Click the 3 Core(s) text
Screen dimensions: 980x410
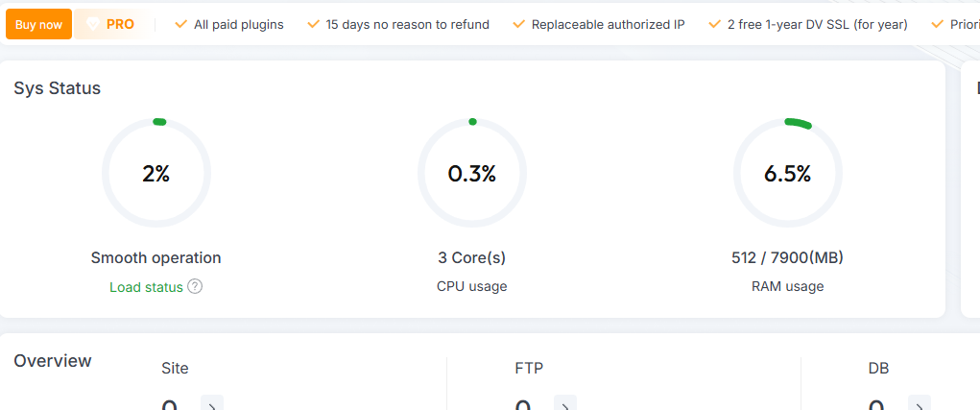471,257
